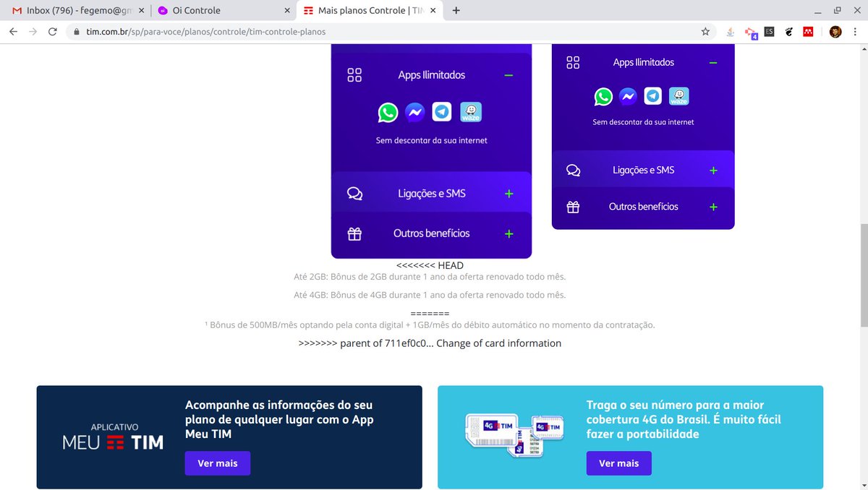Image resolution: width=868 pixels, height=490 pixels.
Task: Click Ver mais on portability banner
Action: pos(619,463)
